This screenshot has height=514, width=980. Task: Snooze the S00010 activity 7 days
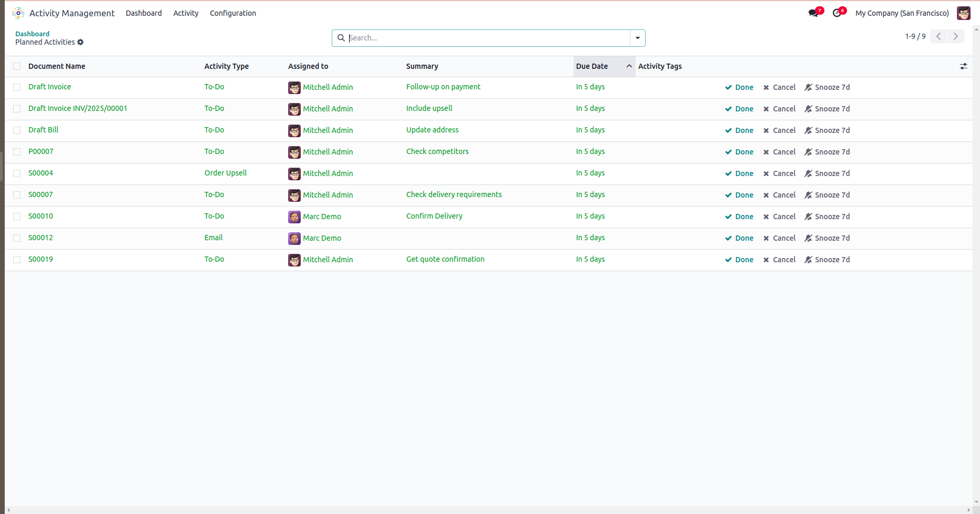point(827,217)
